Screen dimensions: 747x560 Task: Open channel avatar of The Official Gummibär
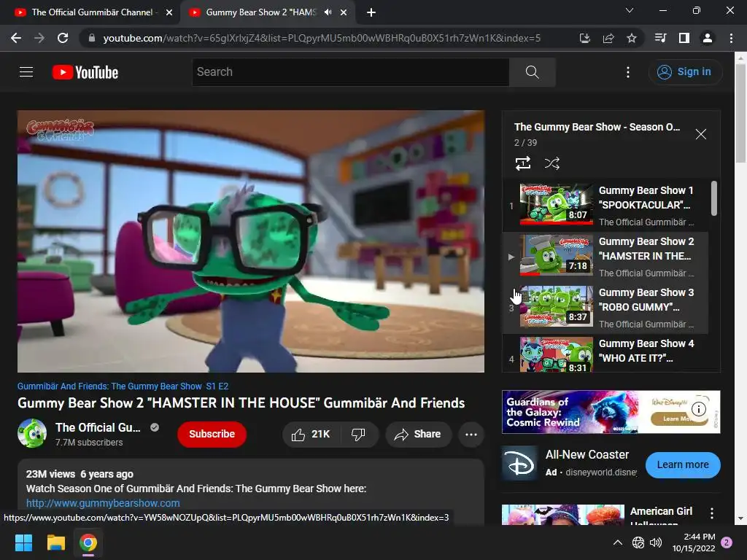tap(32, 433)
